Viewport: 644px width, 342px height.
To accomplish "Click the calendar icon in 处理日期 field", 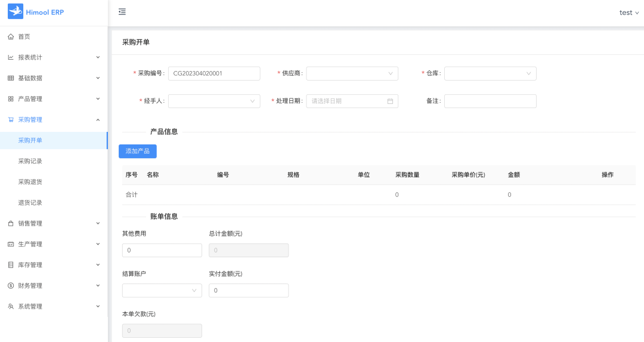I will (390, 101).
